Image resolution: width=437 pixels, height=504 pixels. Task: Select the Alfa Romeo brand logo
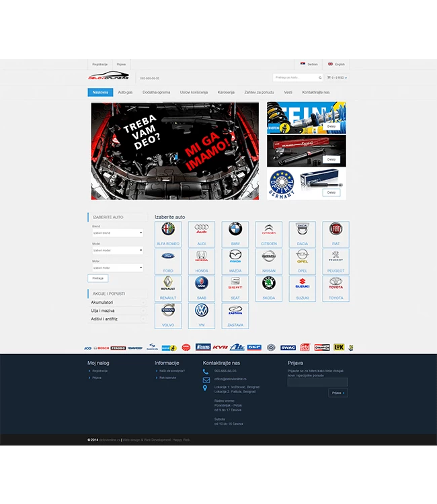point(168,229)
